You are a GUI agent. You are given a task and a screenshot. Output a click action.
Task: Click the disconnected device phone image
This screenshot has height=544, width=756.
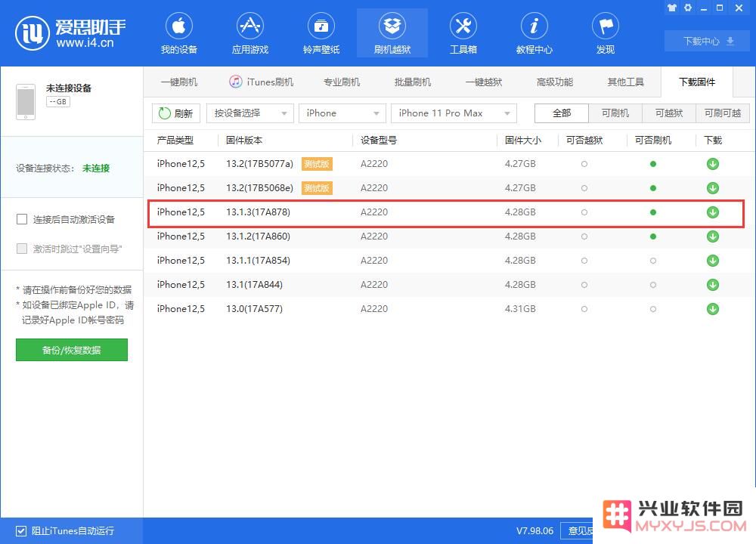(x=26, y=102)
